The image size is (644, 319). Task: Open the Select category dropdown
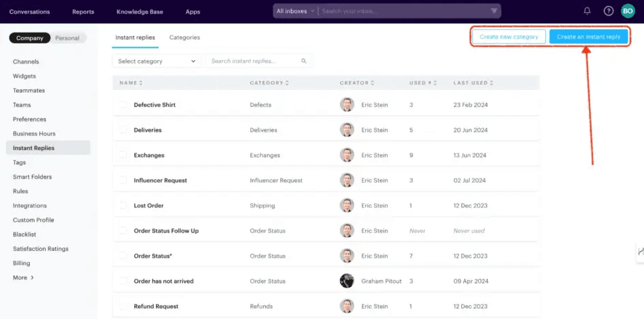[157, 61]
